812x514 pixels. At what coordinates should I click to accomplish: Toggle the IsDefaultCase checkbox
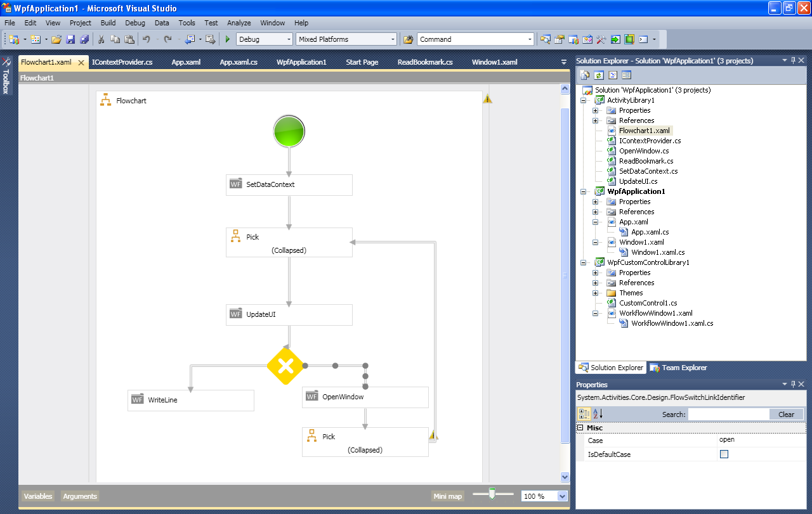[x=724, y=454]
